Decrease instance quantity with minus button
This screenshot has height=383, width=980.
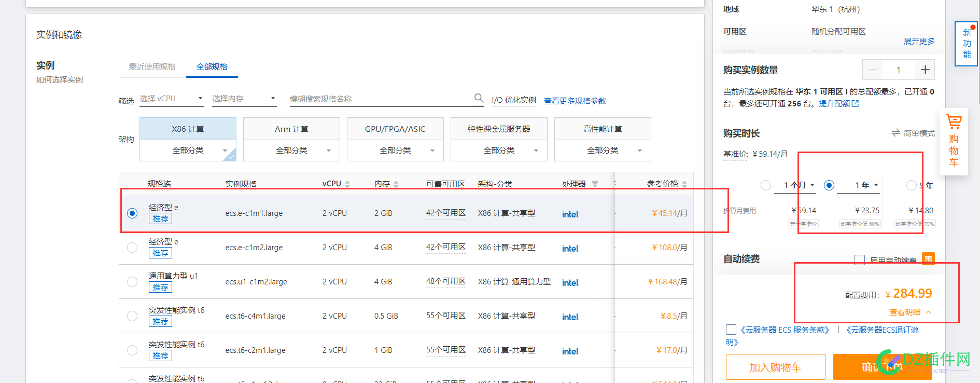(873, 70)
